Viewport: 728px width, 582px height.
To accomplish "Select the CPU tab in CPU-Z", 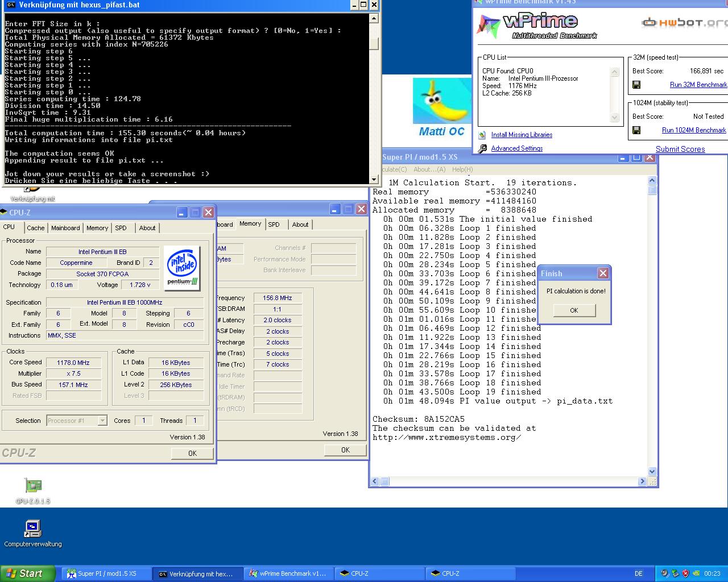I will (9, 227).
